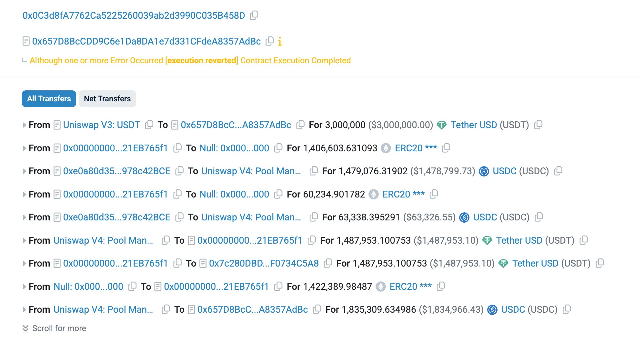
Task: Open the 0x0C3d8fA7762Ca5225260039ab2d3990C035B458D address link
Action: pos(134,15)
